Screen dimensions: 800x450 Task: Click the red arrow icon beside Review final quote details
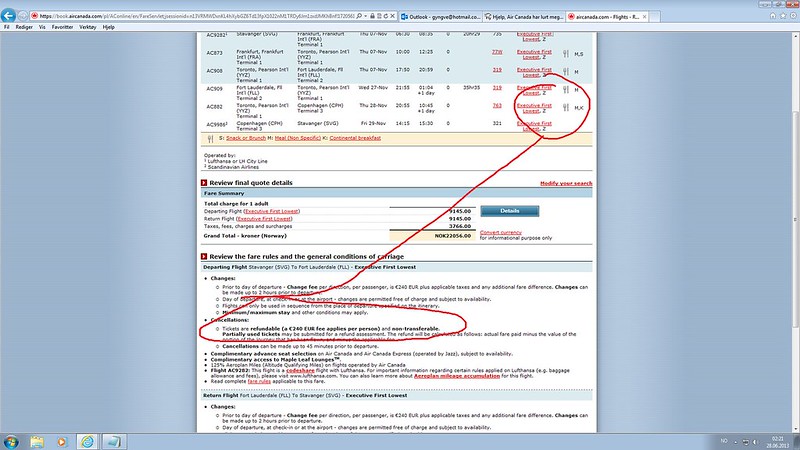204,183
